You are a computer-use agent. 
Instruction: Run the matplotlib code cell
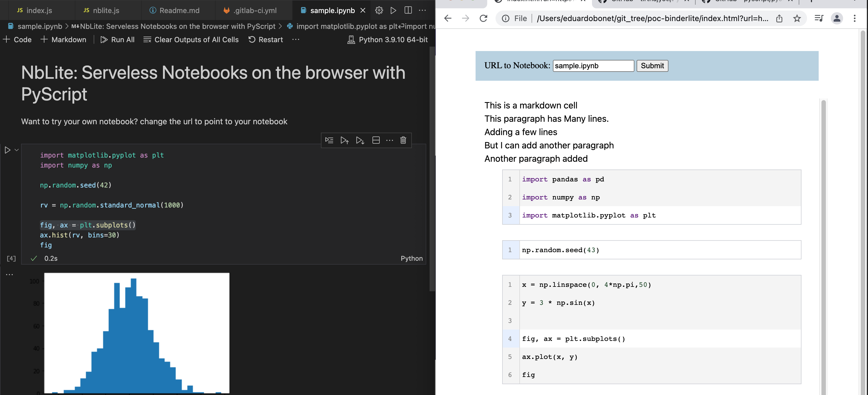pyautogui.click(x=7, y=150)
